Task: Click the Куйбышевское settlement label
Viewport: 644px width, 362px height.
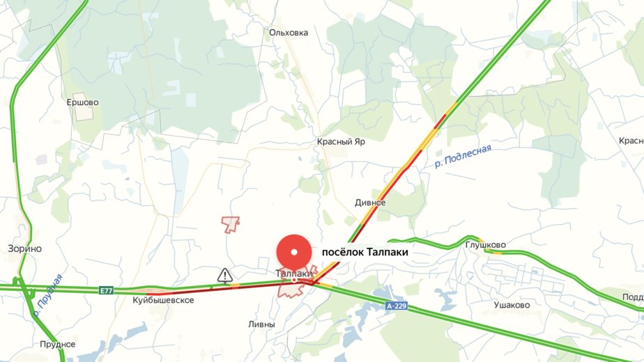Action: coord(163,300)
